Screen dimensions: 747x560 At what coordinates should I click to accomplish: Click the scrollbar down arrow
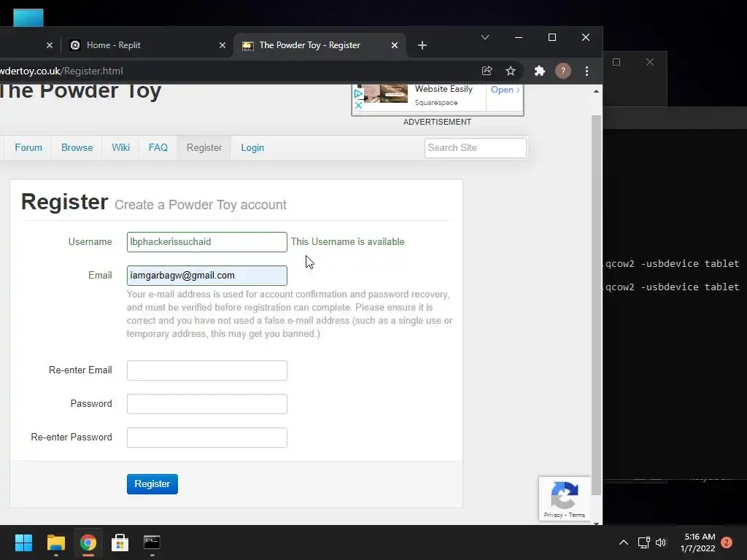(x=597, y=524)
